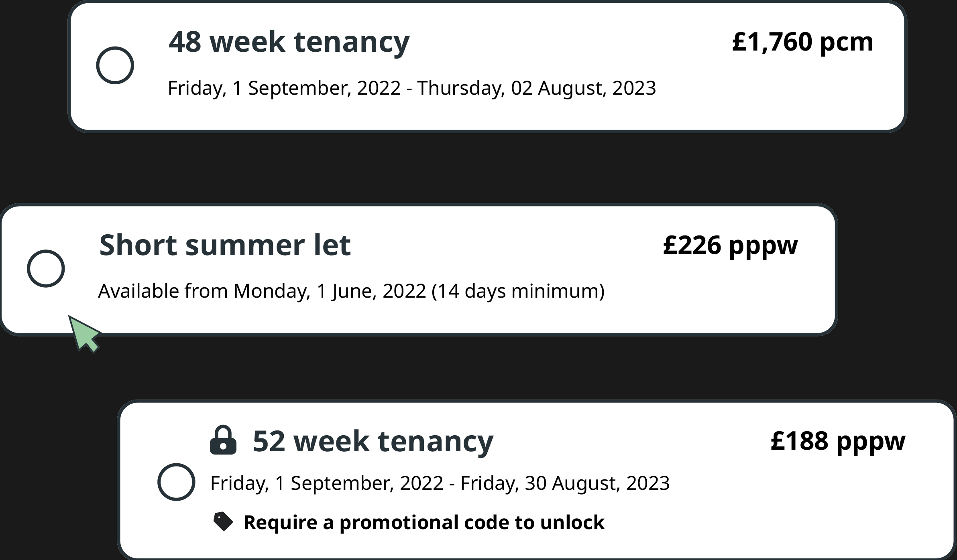Click "(14 days minimum)" note

[x=518, y=291]
